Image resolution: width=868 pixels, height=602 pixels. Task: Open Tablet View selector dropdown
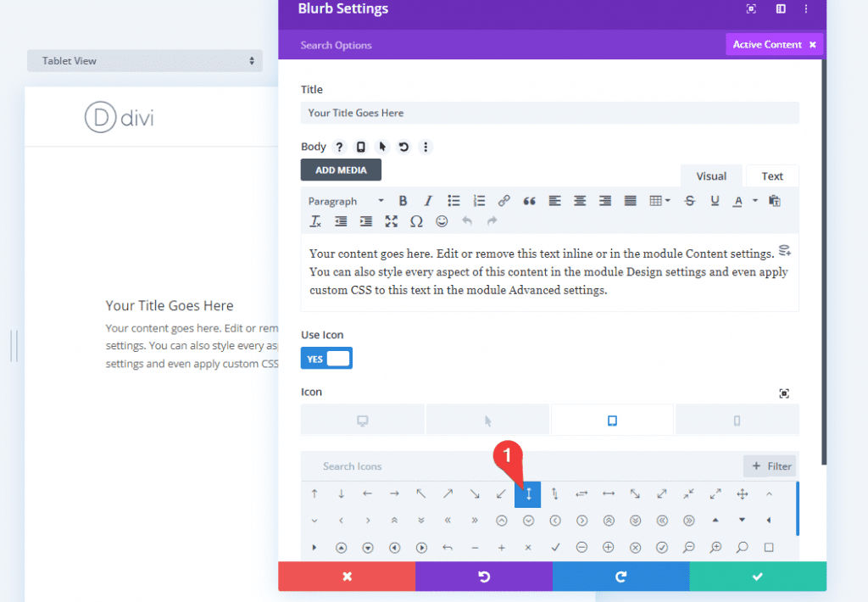(145, 61)
